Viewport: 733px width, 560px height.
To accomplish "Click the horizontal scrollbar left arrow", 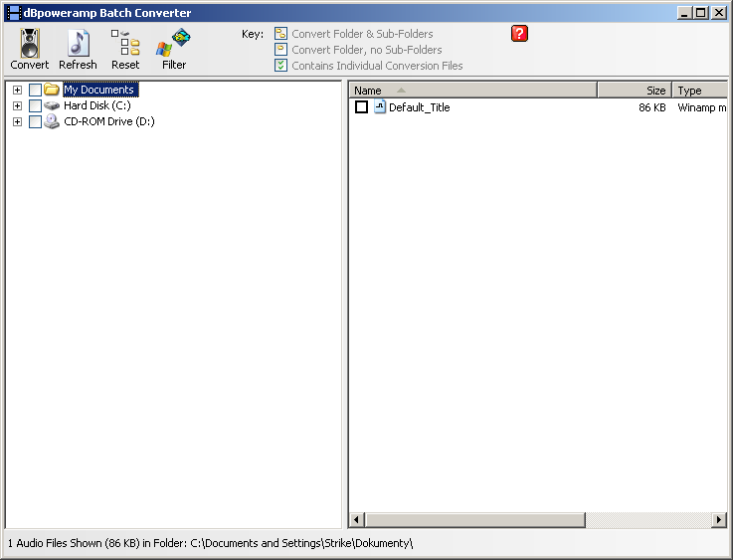I will pyautogui.click(x=357, y=519).
